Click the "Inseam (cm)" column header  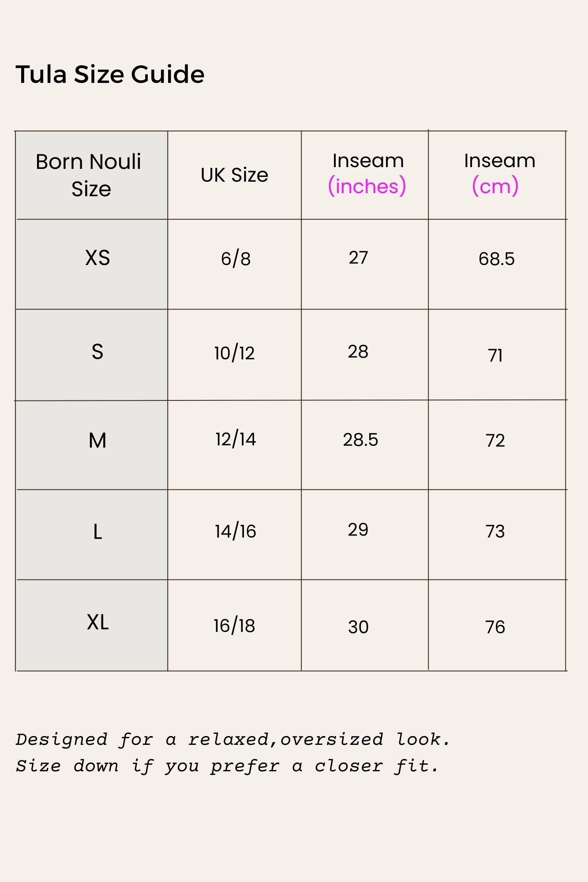498,173
